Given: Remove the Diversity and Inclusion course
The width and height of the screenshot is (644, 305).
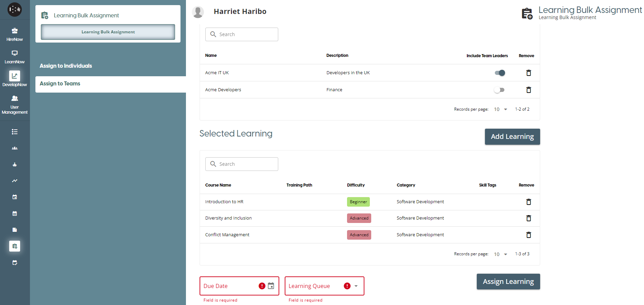Looking at the screenshot, I should point(529,218).
